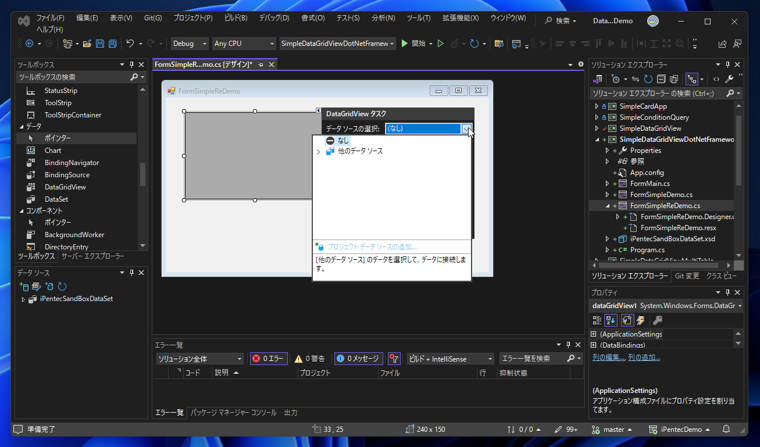Pin the Toolbox panel with pushpin
The height and width of the screenshot is (447, 760).
click(131, 64)
